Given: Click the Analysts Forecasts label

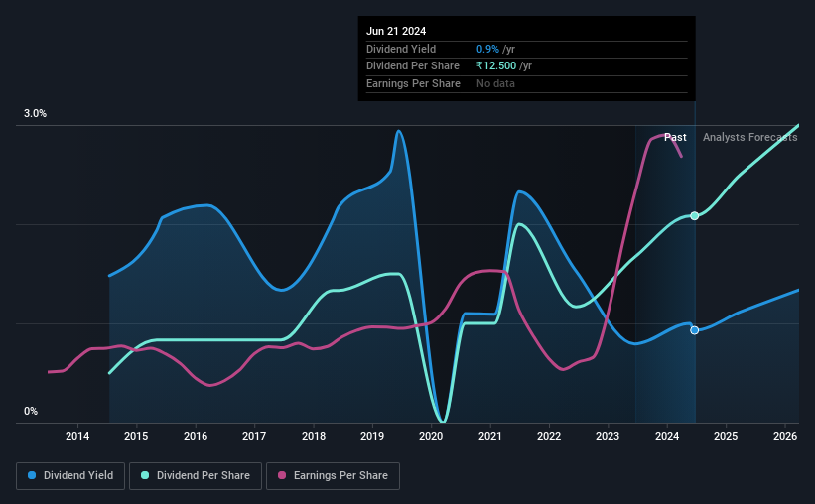Looking at the screenshot, I should point(750,137).
